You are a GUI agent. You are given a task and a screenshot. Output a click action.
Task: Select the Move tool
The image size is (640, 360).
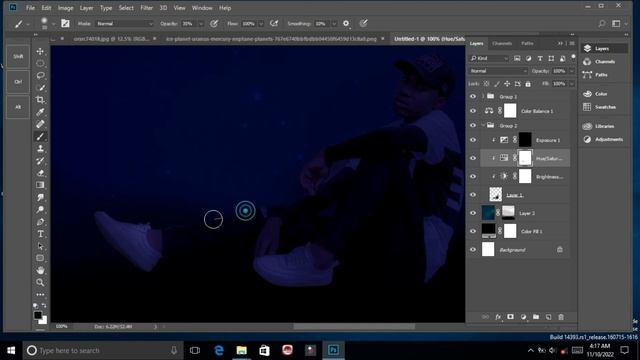pyautogui.click(x=40, y=51)
